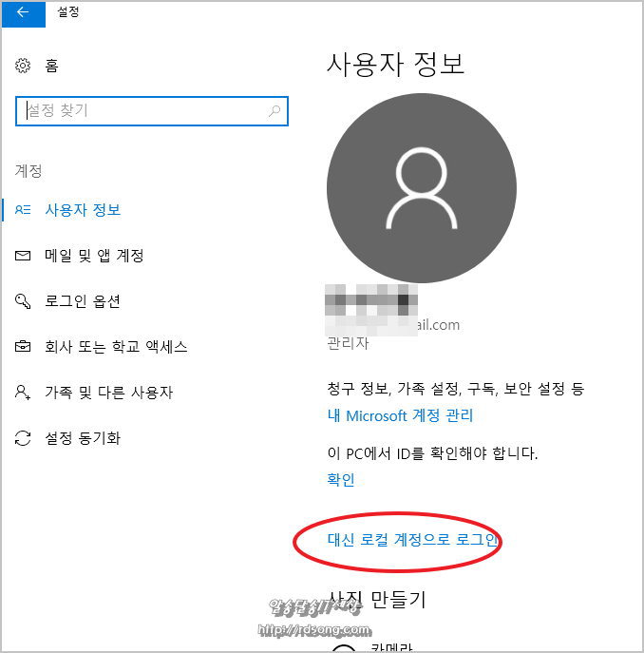
Task: Open 회사 또는 학교 액세스 section
Action: coord(116,347)
